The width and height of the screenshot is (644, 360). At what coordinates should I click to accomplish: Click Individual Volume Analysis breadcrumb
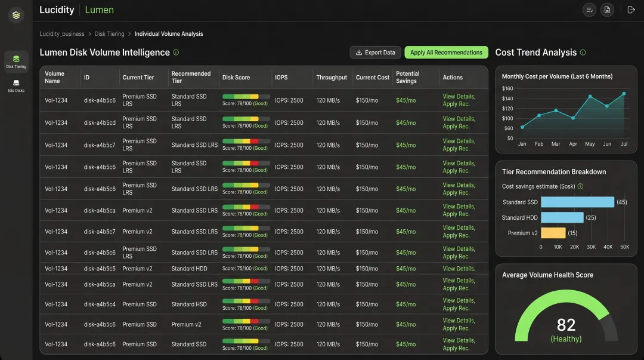(x=169, y=34)
